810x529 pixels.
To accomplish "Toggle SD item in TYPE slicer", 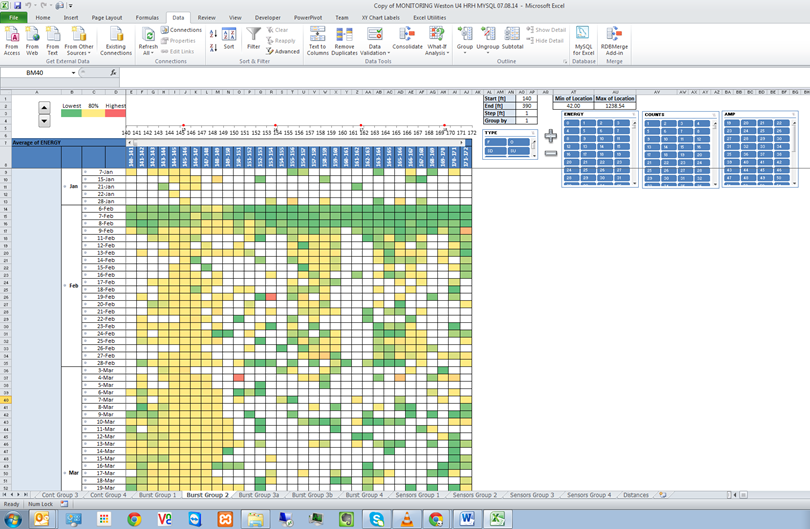I will pyautogui.click(x=495, y=151).
